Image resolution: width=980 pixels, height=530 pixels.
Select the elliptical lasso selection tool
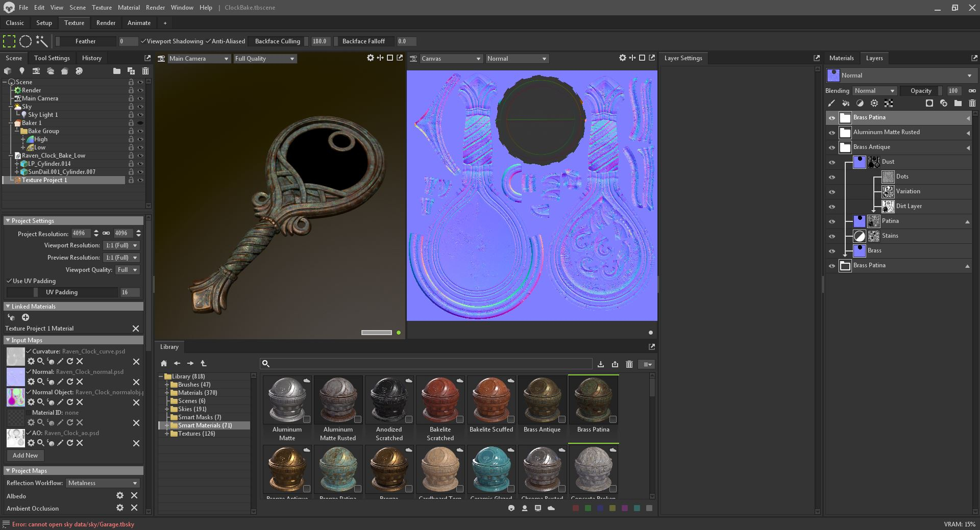(x=26, y=41)
